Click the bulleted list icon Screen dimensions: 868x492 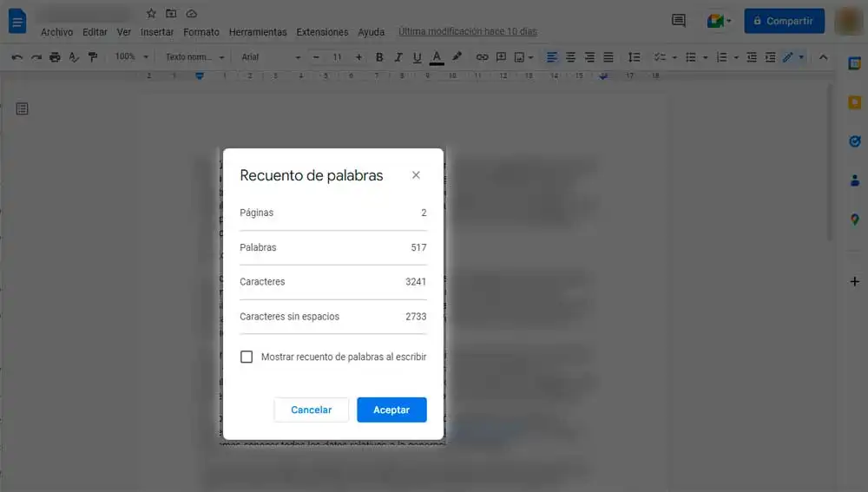[690, 57]
